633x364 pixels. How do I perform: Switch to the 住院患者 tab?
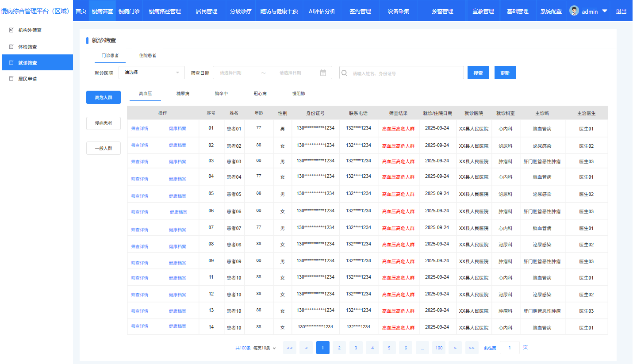147,56
